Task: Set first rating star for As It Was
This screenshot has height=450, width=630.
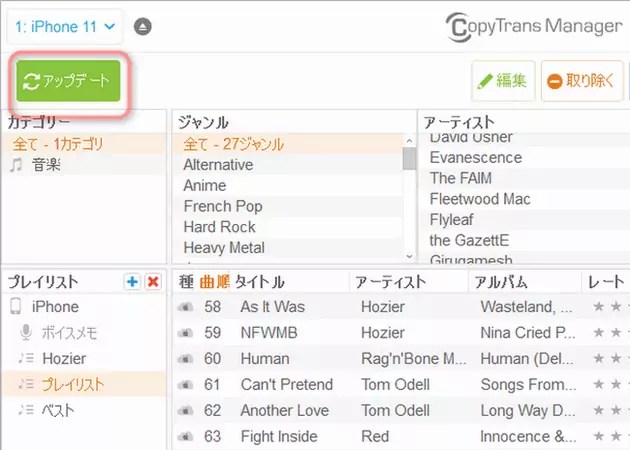Action: pyautogui.click(x=599, y=307)
